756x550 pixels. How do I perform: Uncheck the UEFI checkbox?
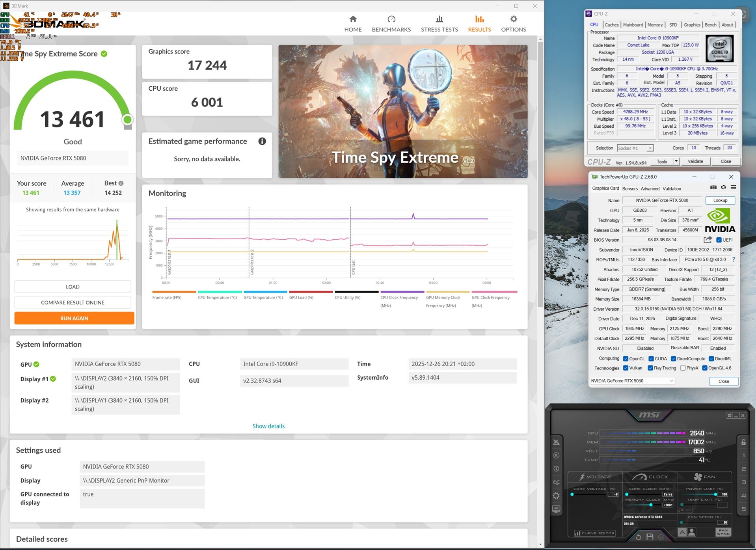click(x=719, y=240)
